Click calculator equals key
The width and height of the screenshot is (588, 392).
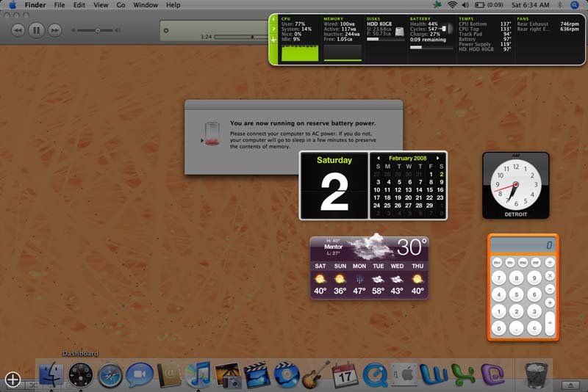(x=550, y=323)
